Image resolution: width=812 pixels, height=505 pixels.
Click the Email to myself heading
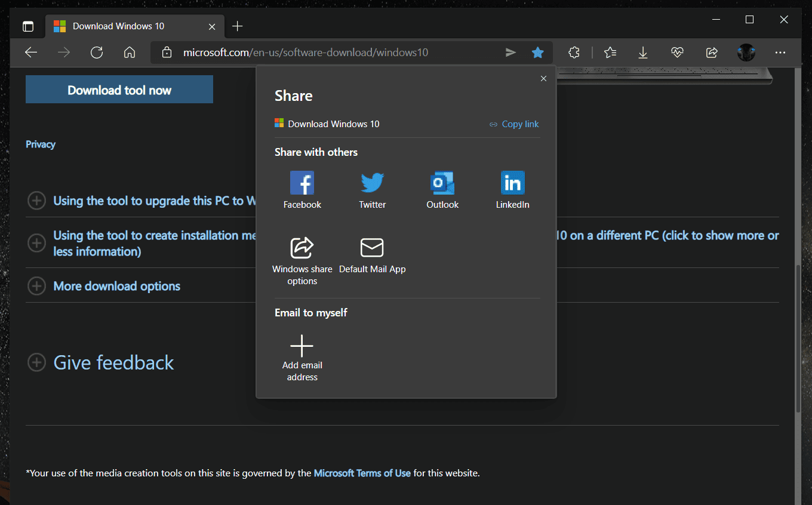pos(311,313)
